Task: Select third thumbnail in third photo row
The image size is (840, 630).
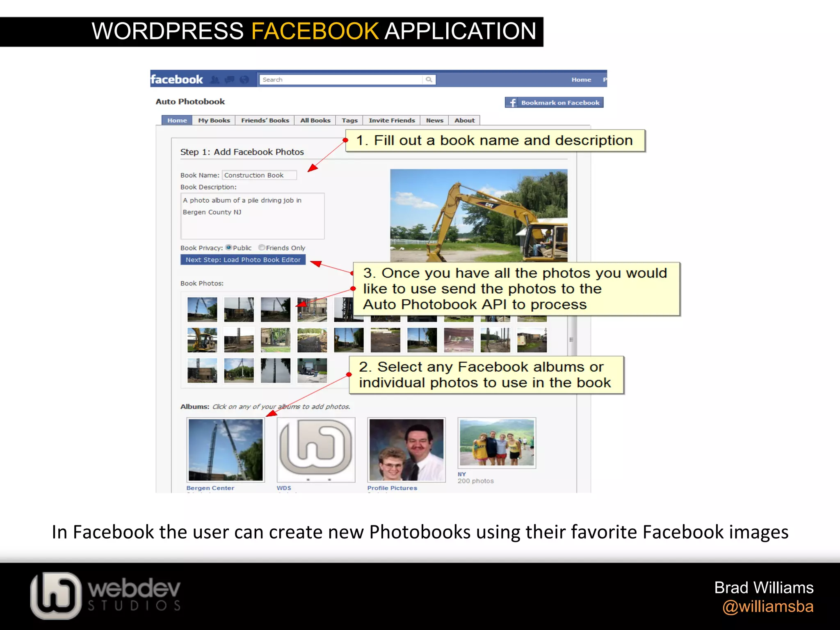Action: click(276, 370)
